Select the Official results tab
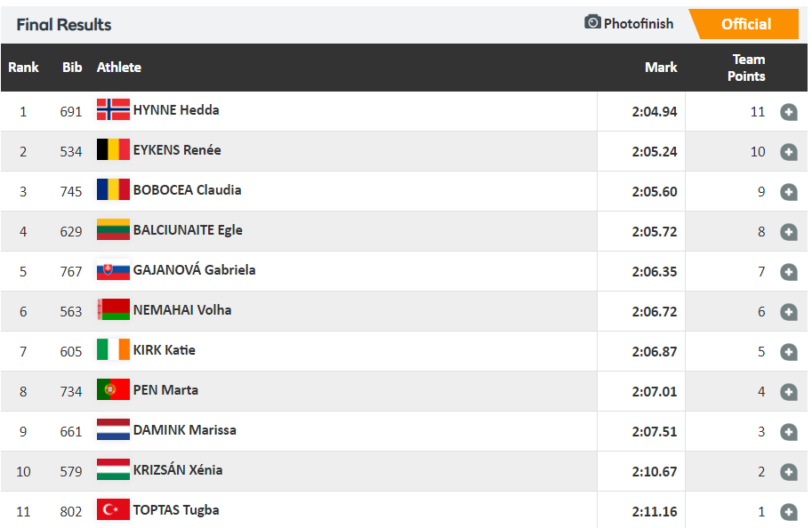 click(745, 24)
